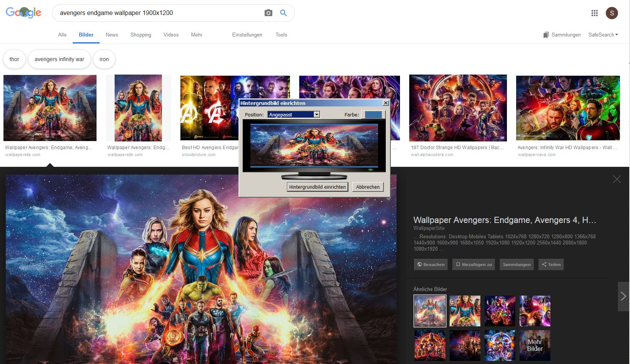Click the Farbe color swatch
Viewport: 630px width, 364px height.
373,115
